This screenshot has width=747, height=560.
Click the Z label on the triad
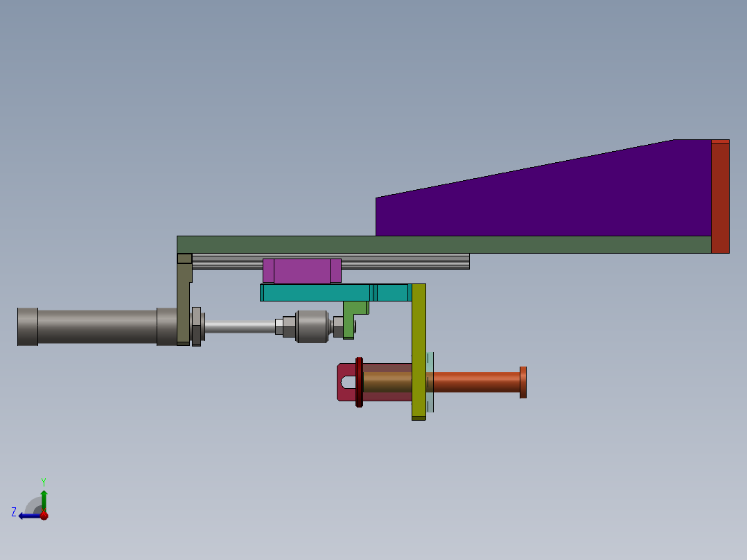pos(14,512)
